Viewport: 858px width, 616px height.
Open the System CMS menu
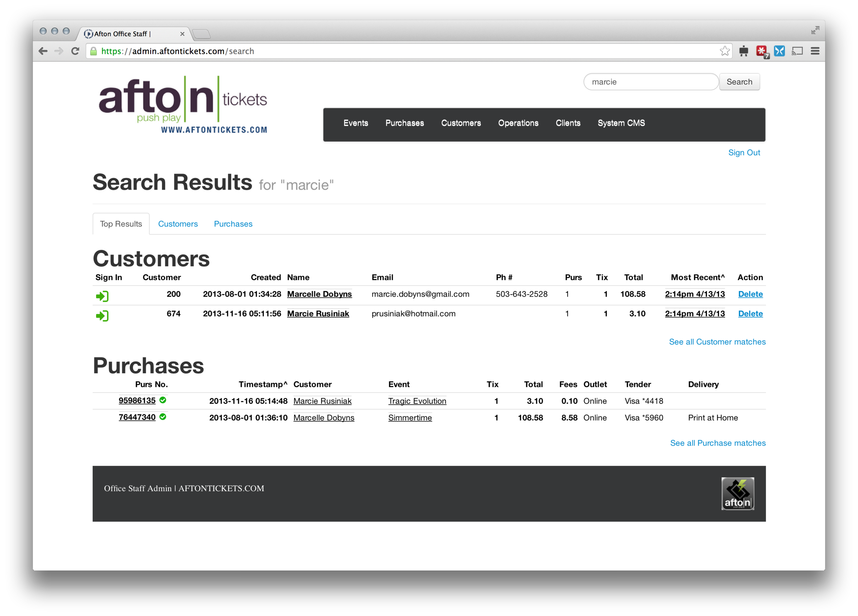pos(621,123)
